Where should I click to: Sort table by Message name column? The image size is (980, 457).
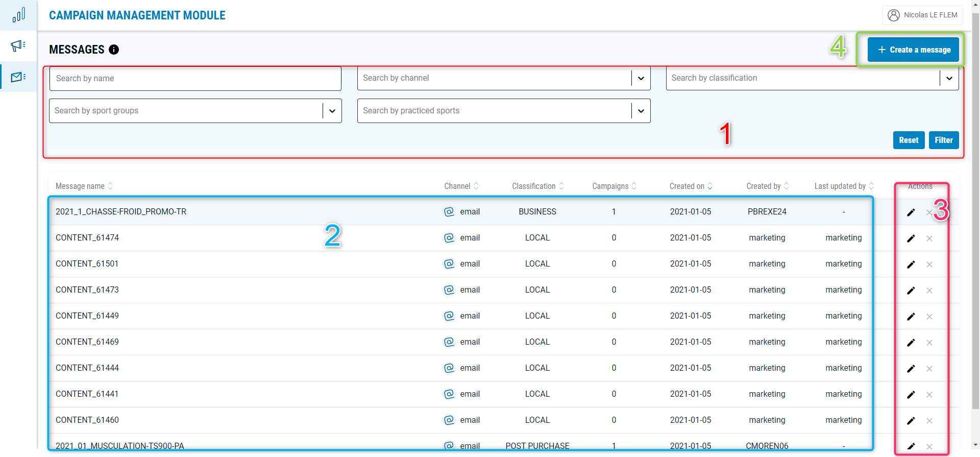(x=84, y=186)
